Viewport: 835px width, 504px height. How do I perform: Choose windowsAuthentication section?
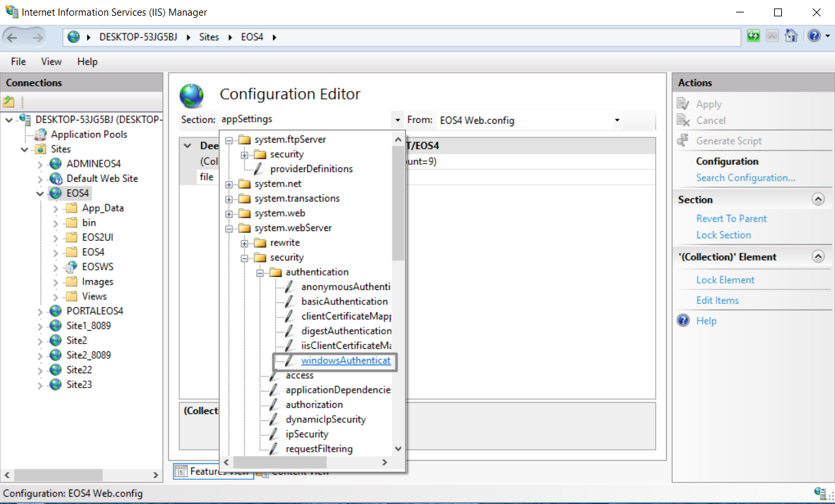click(345, 361)
